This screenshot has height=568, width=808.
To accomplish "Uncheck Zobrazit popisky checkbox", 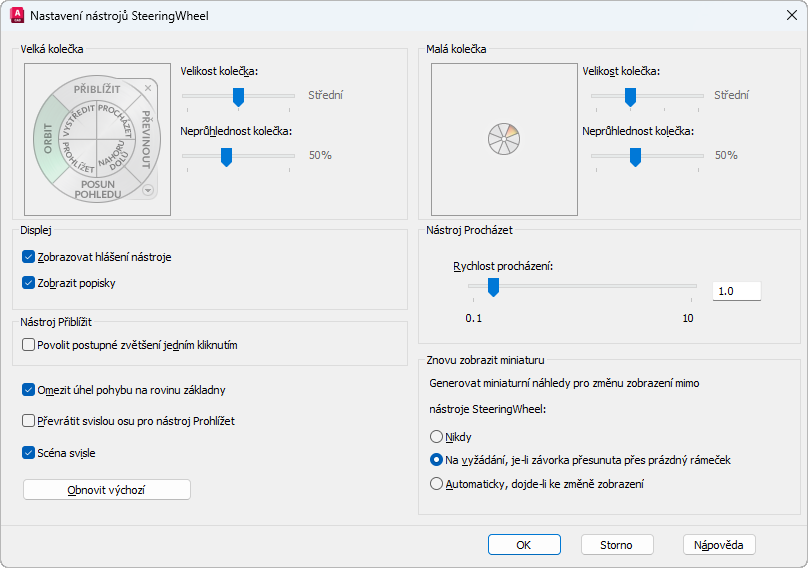I will tap(28, 282).
